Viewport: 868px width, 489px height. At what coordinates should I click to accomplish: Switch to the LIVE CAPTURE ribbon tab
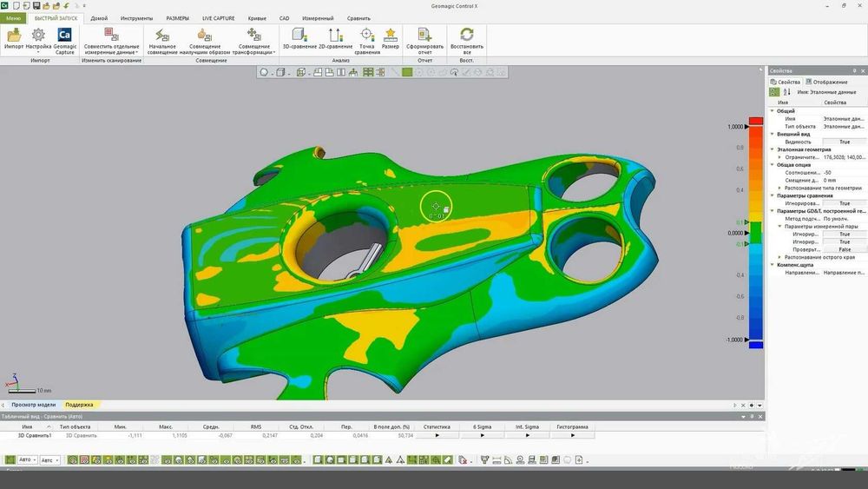point(218,18)
